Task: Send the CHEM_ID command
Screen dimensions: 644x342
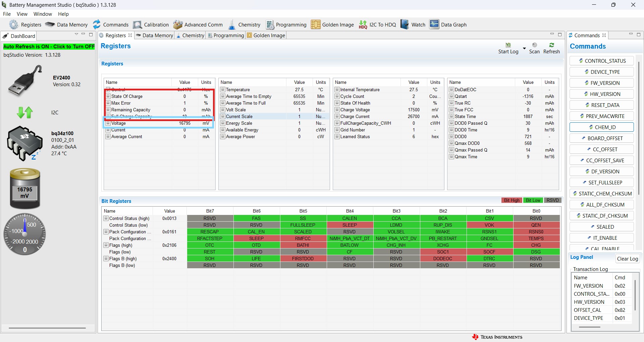Action: point(602,127)
